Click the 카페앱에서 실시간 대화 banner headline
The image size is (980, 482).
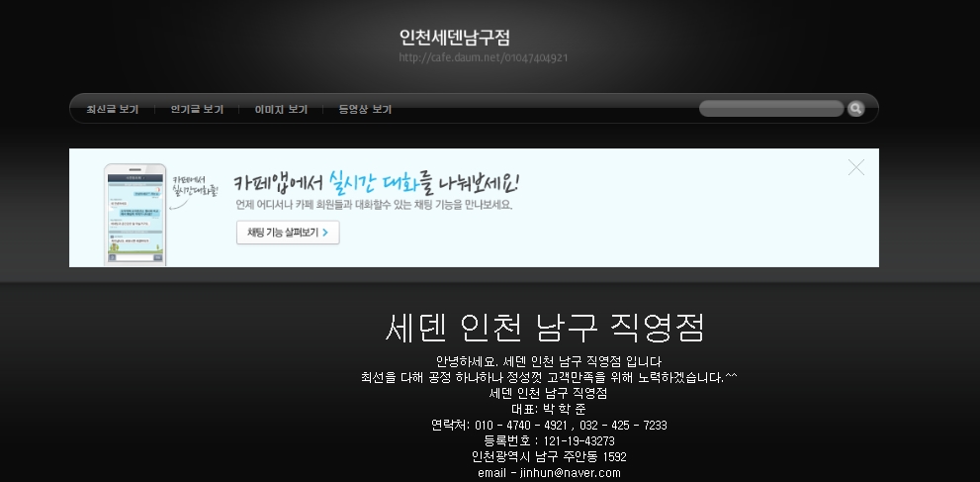[376, 183]
